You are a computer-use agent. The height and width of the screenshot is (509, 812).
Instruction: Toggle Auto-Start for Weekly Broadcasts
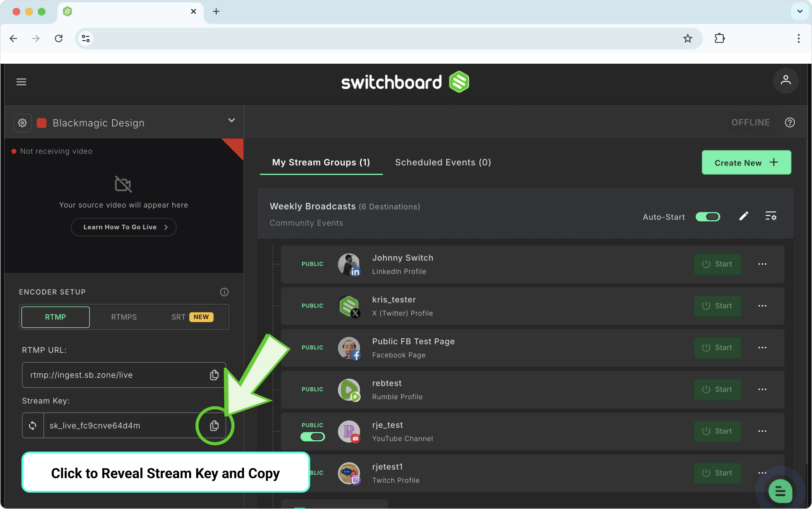click(x=708, y=217)
